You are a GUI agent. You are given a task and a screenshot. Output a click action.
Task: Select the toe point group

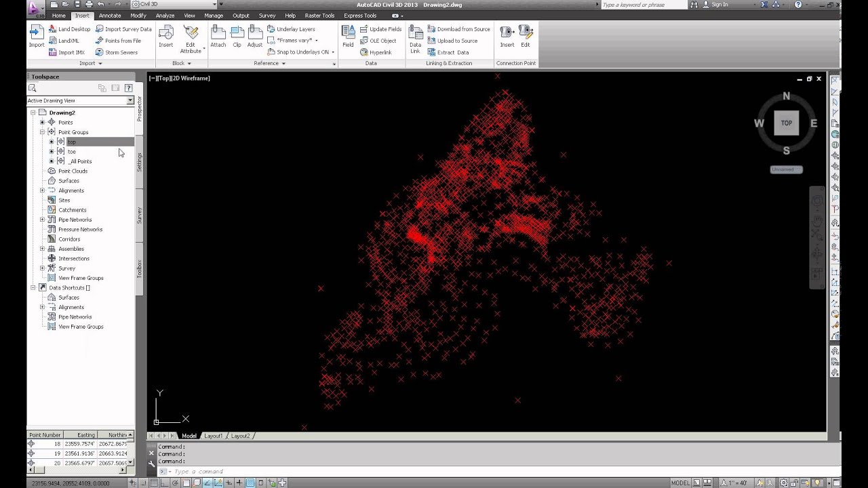point(71,152)
